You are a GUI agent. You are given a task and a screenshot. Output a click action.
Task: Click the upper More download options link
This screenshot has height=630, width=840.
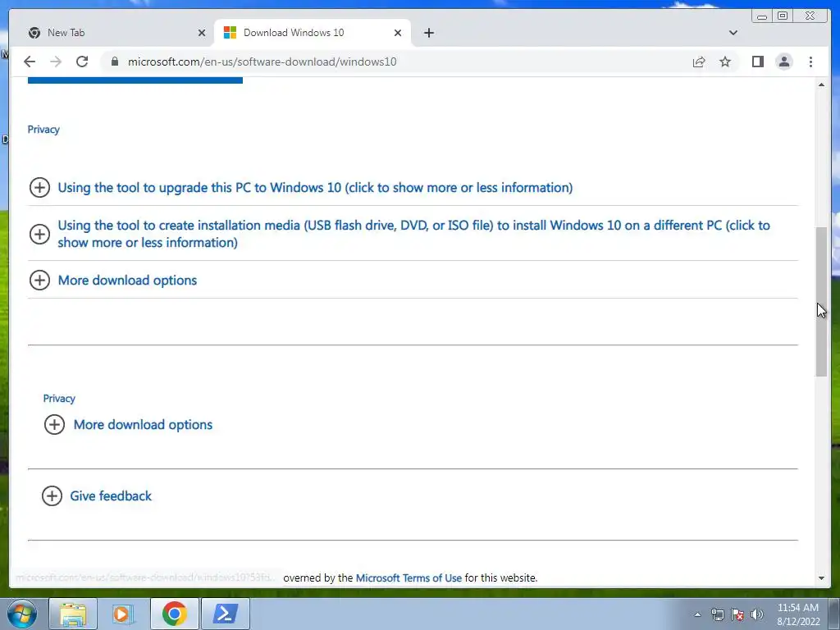pyautogui.click(x=127, y=281)
